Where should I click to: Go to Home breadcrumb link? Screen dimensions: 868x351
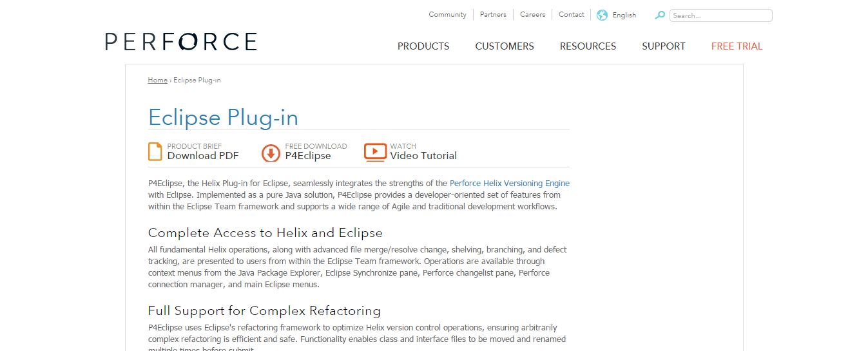click(157, 80)
